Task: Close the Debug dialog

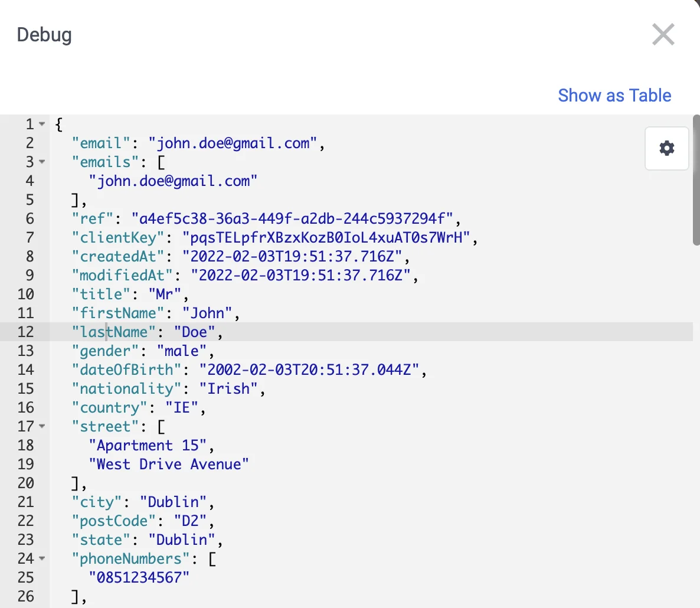Action: (x=663, y=35)
